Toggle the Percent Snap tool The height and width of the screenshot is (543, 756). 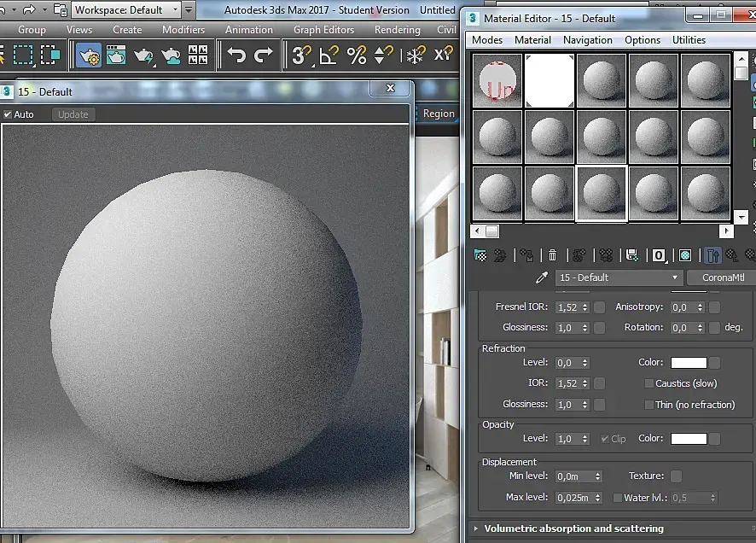pyautogui.click(x=357, y=55)
